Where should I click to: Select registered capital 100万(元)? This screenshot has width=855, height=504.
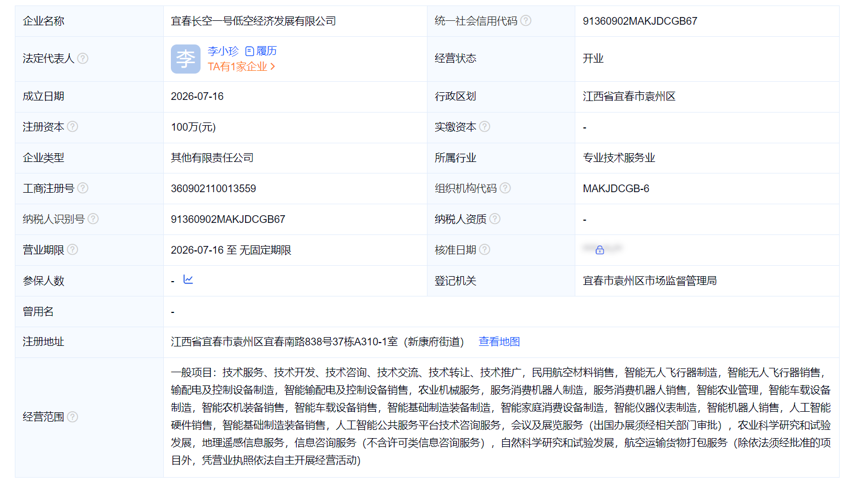(x=193, y=127)
